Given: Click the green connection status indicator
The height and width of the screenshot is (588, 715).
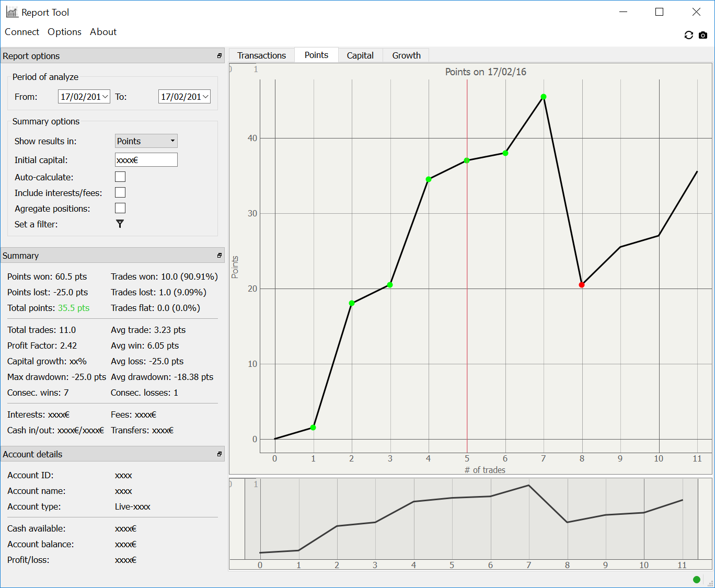Looking at the screenshot, I should (x=697, y=579).
